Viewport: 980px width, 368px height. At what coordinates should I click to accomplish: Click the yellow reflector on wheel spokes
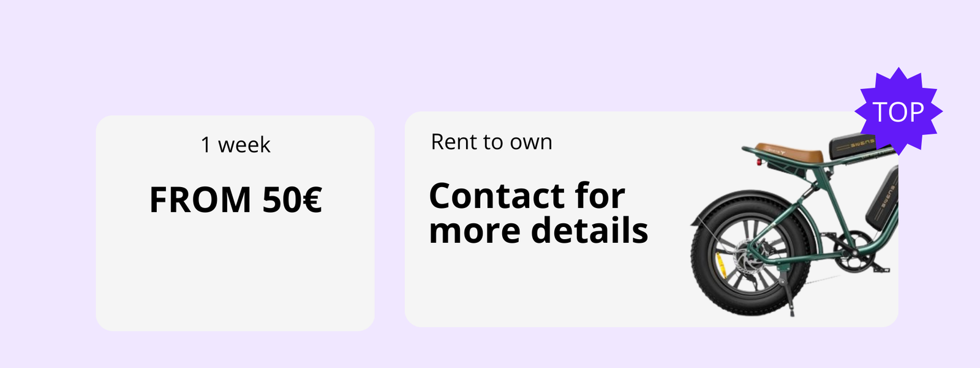(x=720, y=264)
